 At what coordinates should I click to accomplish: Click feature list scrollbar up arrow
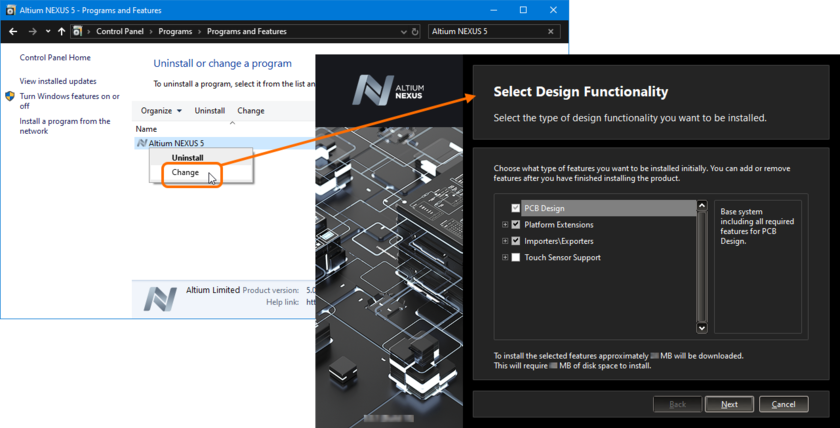click(x=702, y=206)
